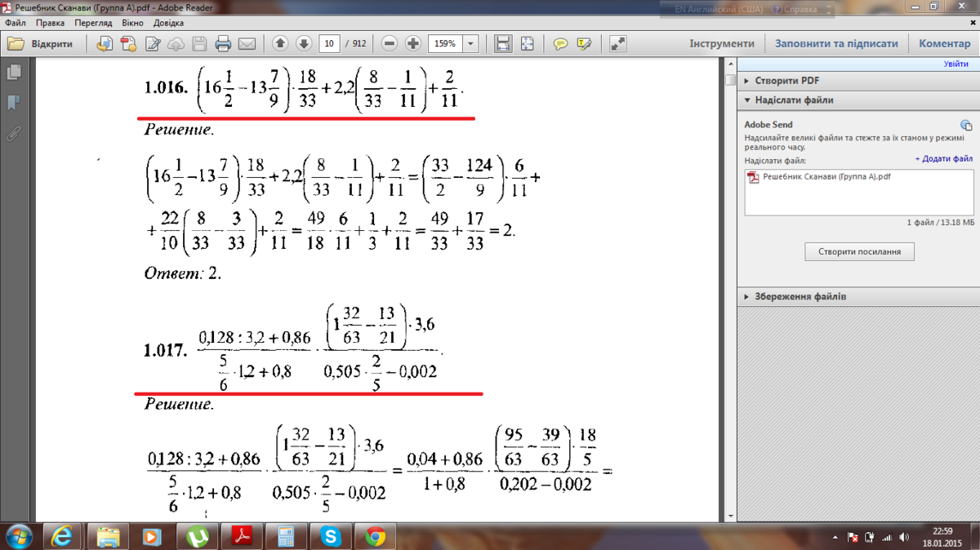Select Решебник Сканави (Группа А).pdf file entry
980x550 pixels.
(819, 177)
